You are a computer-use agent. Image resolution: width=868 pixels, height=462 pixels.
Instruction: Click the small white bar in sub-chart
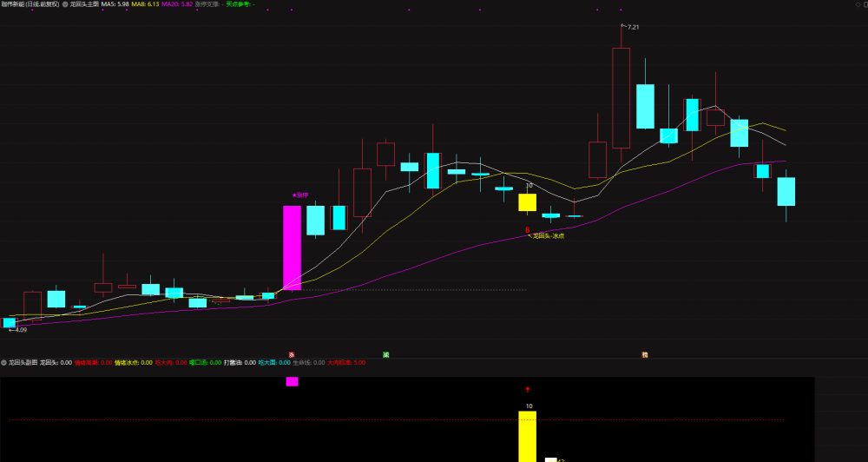[x=551, y=459]
